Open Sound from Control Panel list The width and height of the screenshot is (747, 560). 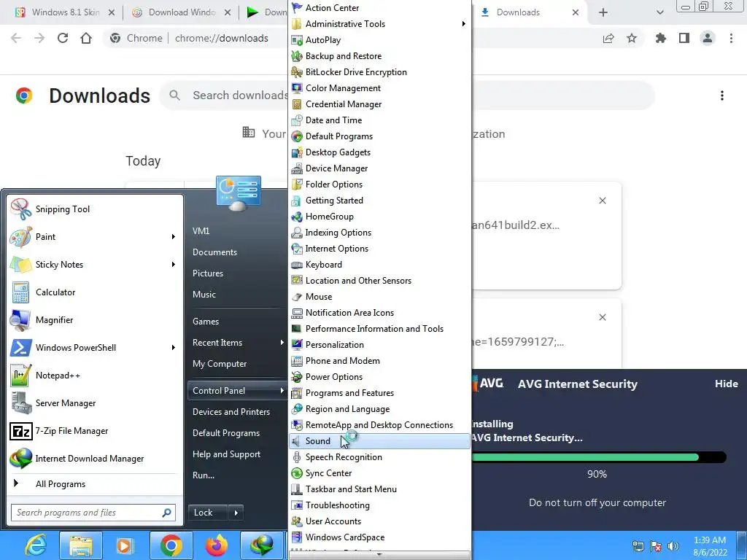(x=379, y=441)
